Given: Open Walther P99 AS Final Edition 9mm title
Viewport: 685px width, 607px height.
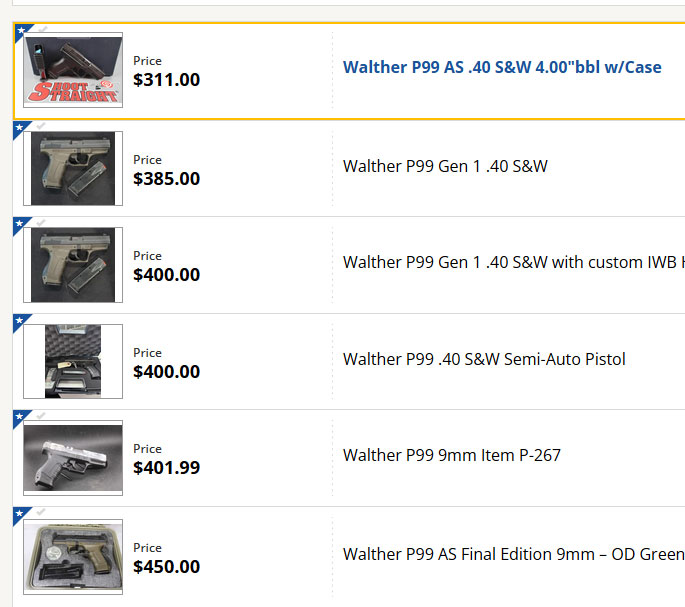Looking at the screenshot, I should 514,554.
